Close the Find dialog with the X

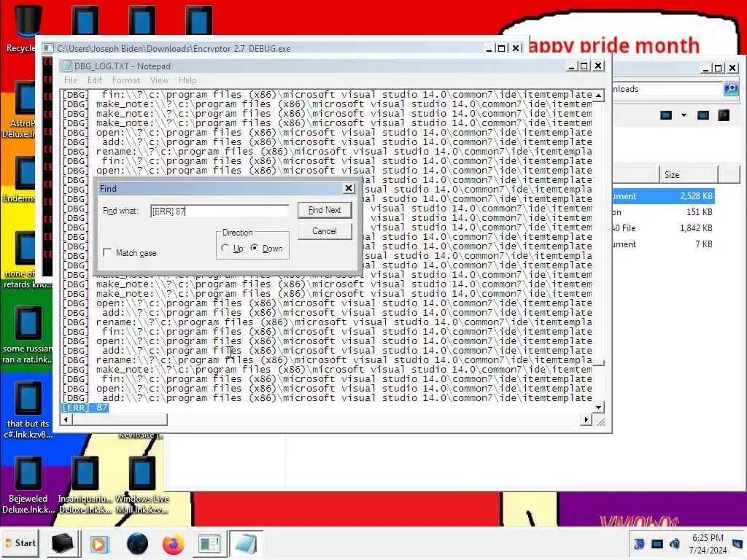349,188
